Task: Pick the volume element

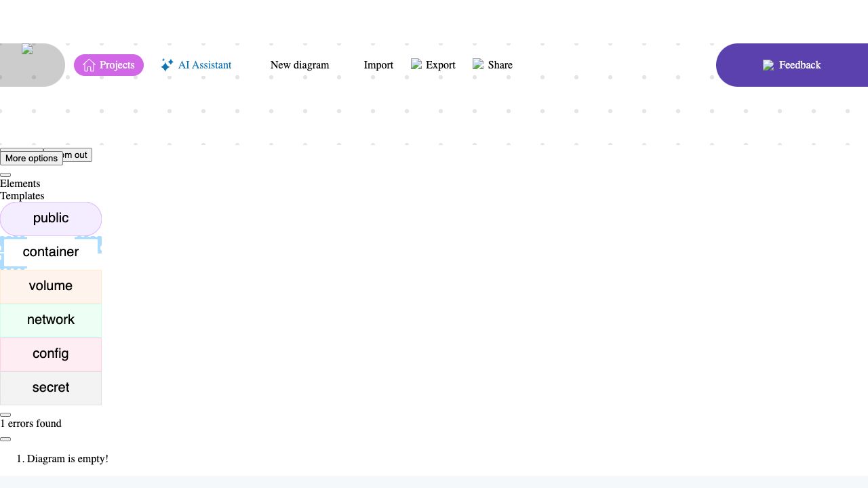Action: tap(51, 286)
